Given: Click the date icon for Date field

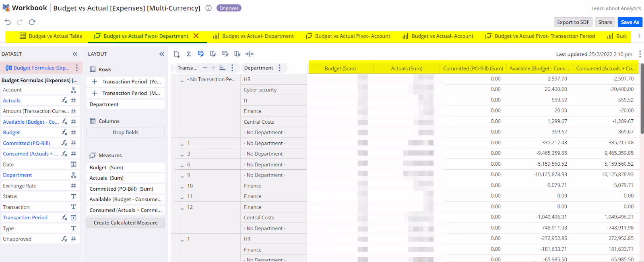Looking at the screenshot, I should pyautogui.click(x=73, y=164).
